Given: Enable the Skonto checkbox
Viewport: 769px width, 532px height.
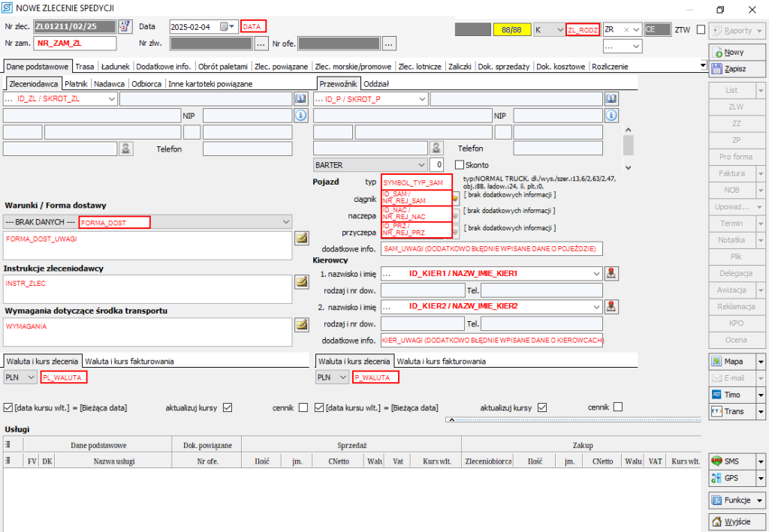Looking at the screenshot, I should (460, 165).
